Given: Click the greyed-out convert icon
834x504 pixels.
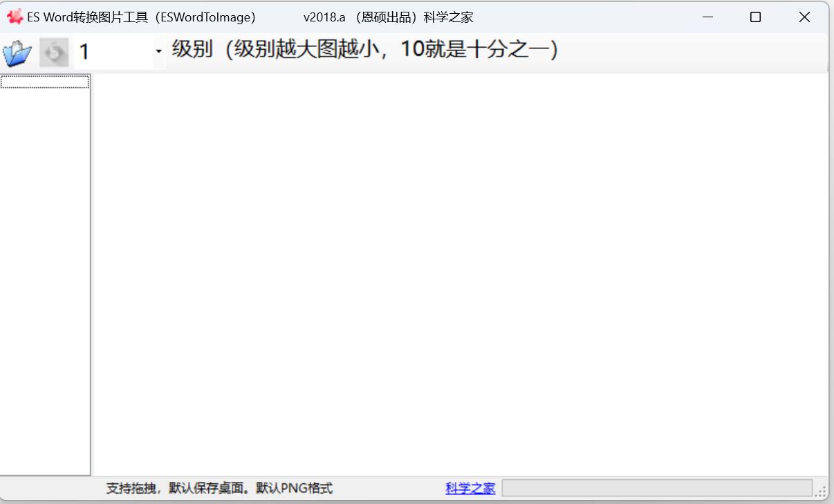Looking at the screenshot, I should click(54, 53).
